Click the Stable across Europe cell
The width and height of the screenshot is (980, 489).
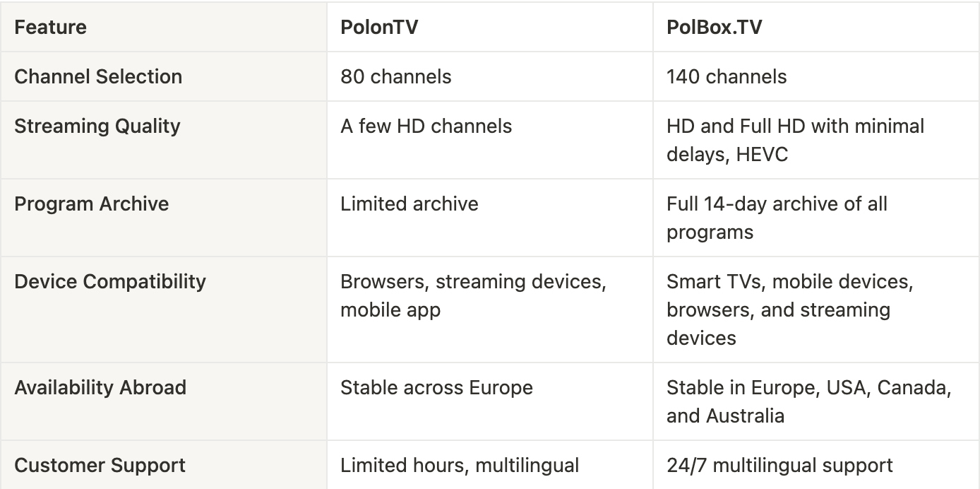click(490, 401)
